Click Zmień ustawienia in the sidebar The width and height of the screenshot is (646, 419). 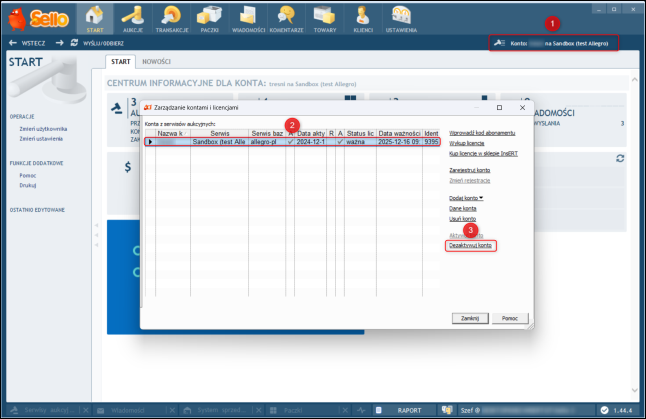pyautogui.click(x=41, y=139)
